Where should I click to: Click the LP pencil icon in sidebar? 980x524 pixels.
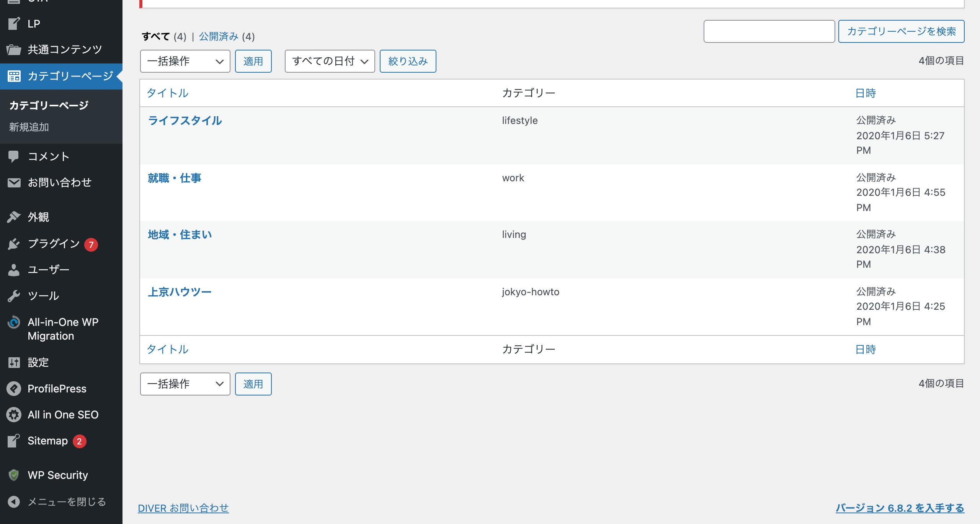(x=14, y=24)
